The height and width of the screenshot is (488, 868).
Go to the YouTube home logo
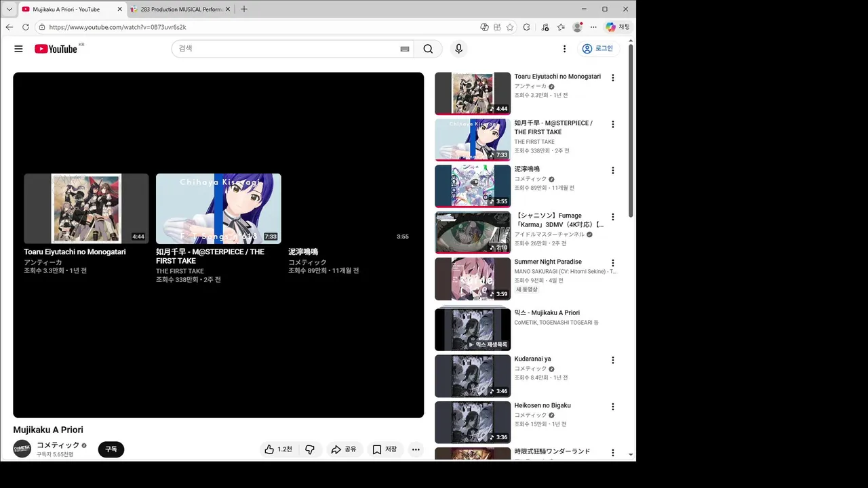[x=56, y=49]
